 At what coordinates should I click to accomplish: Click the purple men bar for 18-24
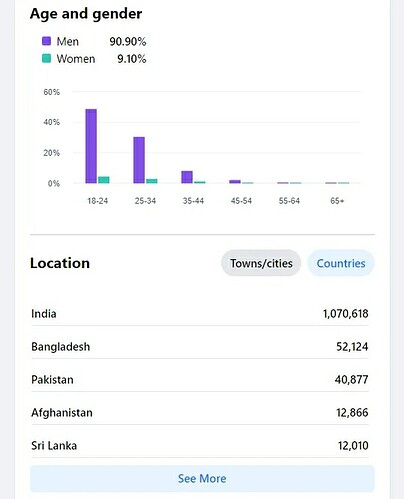tap(91, 146)
